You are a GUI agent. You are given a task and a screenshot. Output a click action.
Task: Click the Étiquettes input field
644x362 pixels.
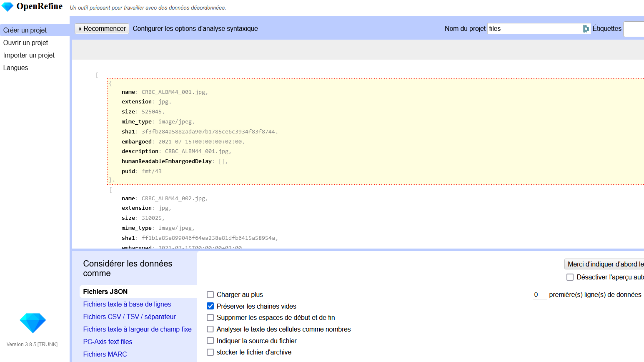[x=633, y=29]
